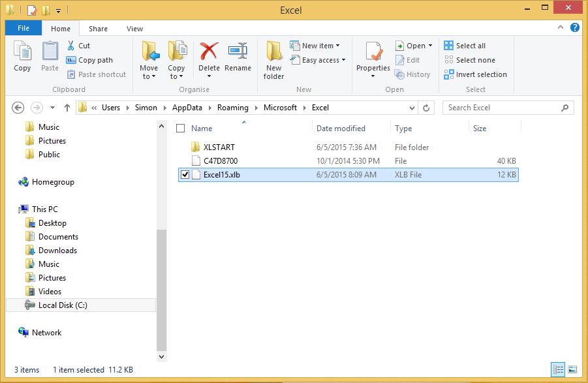This screenshot has width=588, height=383.
Task: Refresh the Excel folder view
Action: coord(426,108)
